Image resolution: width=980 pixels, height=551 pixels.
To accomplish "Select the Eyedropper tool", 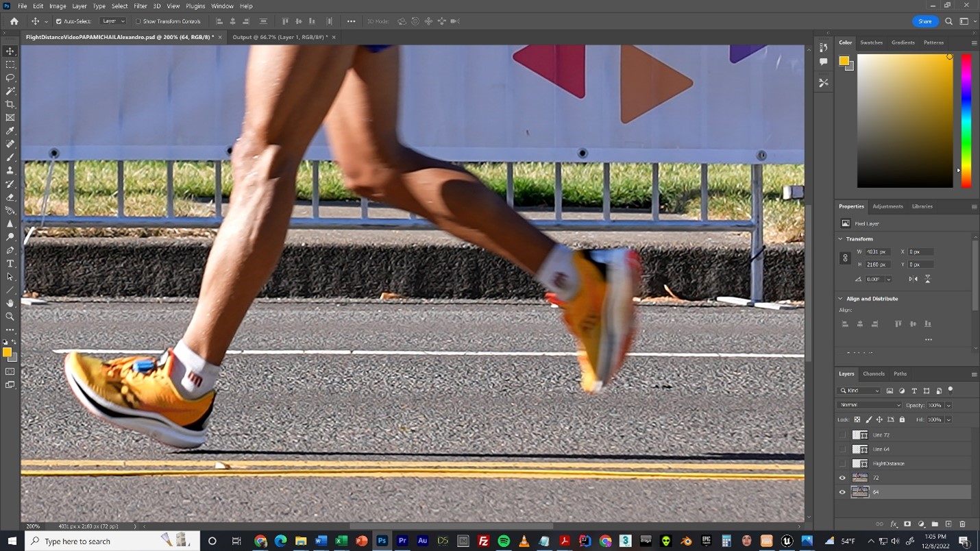I will tap(10, 131).
